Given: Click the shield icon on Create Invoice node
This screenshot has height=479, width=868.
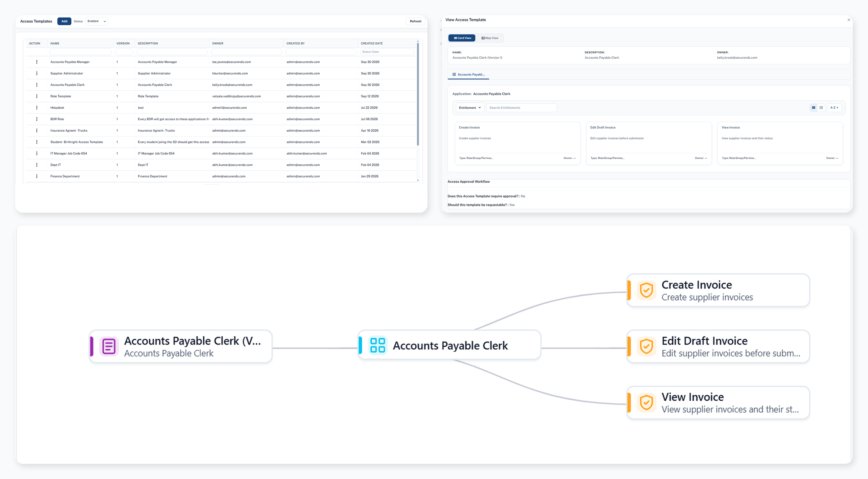Looking at the screenshot, I should (x=646, y=290).
